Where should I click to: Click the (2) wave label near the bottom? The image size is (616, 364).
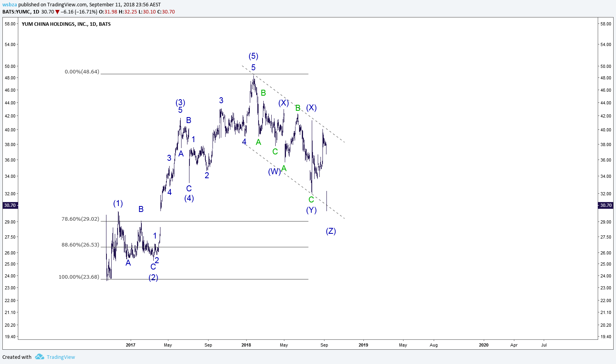point(153,277)
